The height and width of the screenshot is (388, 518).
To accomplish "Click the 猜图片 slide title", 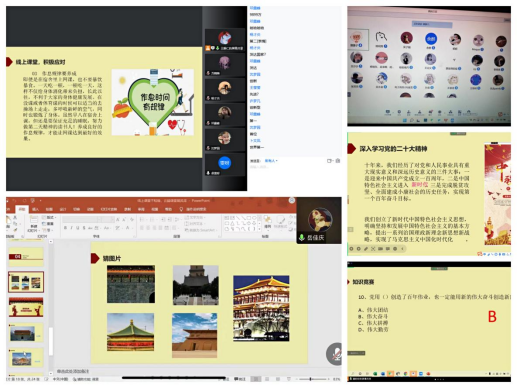I will pyautogui.click(x=112, y=258).
